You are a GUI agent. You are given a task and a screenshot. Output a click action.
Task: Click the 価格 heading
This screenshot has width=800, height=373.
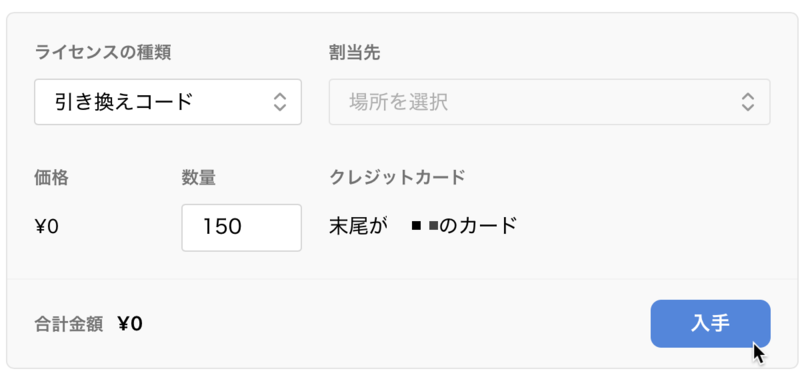[x=52, y=178]
